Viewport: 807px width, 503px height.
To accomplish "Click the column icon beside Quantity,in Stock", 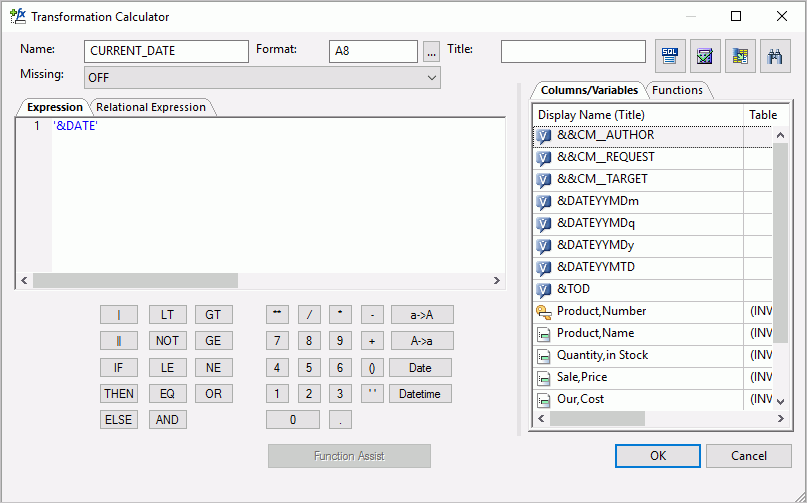I will [543, 356].
